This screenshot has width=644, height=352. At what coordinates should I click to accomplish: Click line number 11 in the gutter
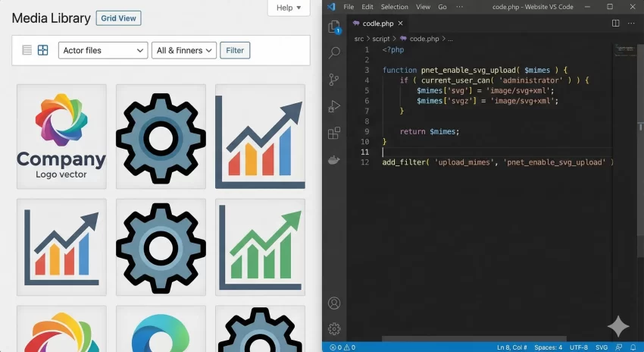click(364, 152)
